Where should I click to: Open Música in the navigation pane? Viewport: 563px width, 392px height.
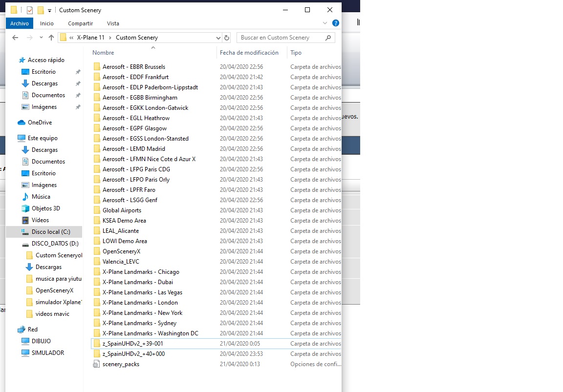click(x=41, y=197)
